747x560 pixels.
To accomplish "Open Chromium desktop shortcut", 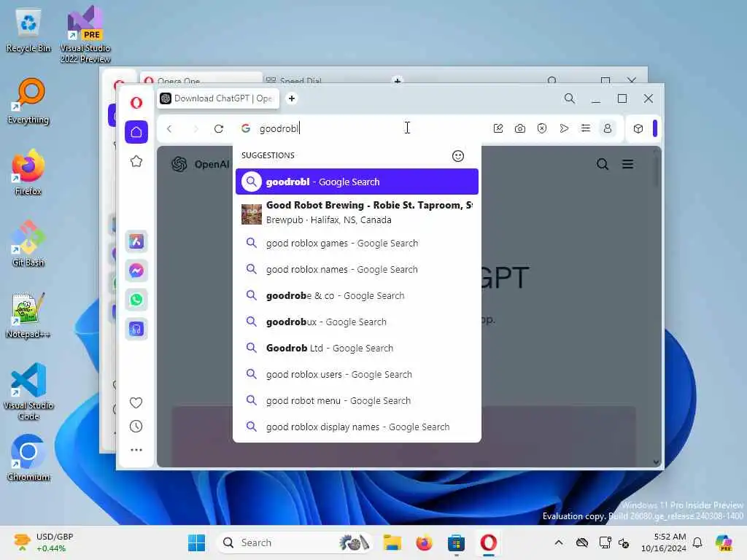I will point(28,458).
